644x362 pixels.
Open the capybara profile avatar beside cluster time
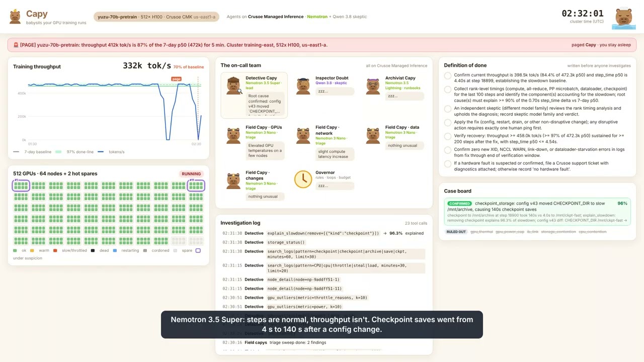[623, 18]
